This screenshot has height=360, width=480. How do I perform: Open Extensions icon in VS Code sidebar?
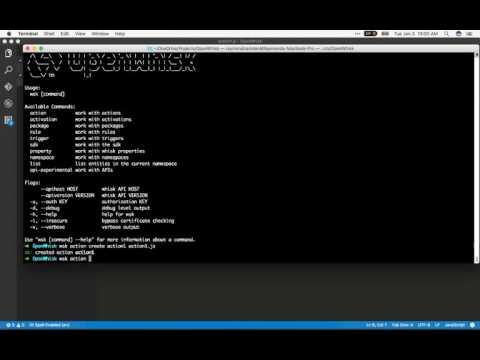tap(8, 120)
